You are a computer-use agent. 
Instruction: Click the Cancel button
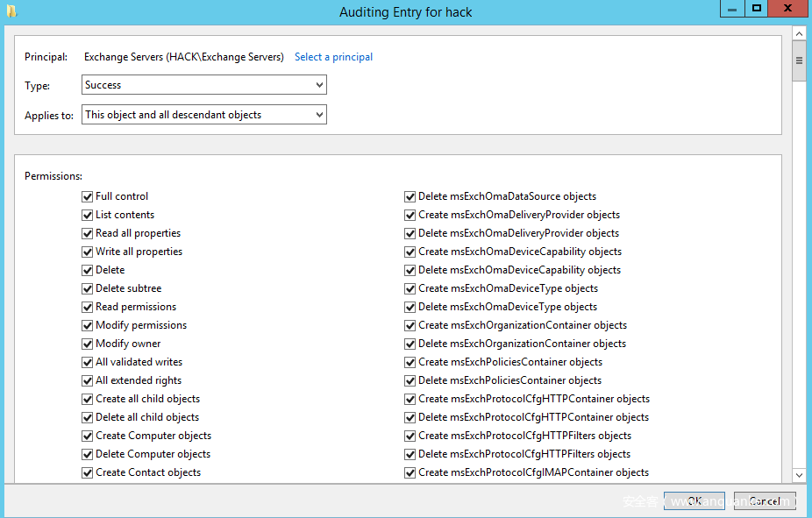[765, 501]
